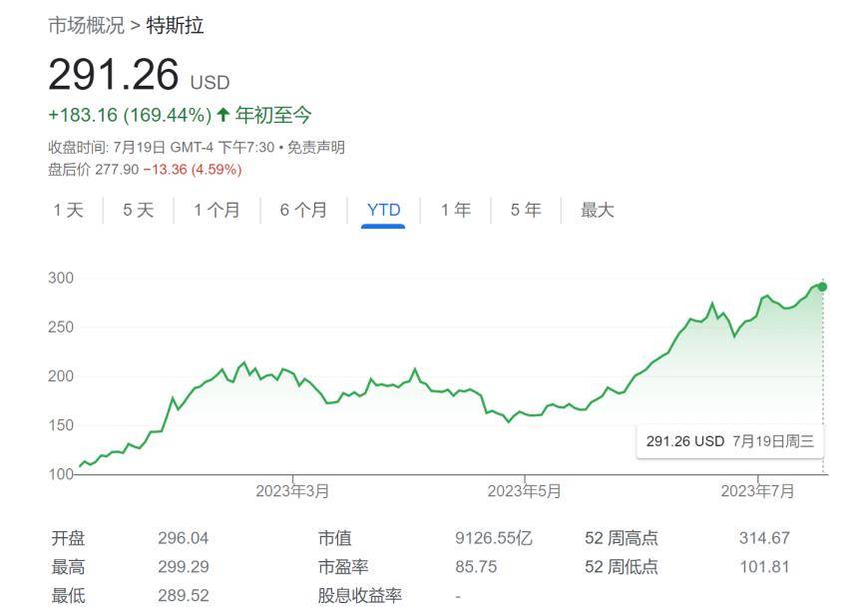
Task: Click the 2023年3月 axis label
Action: tap(292, 490)
